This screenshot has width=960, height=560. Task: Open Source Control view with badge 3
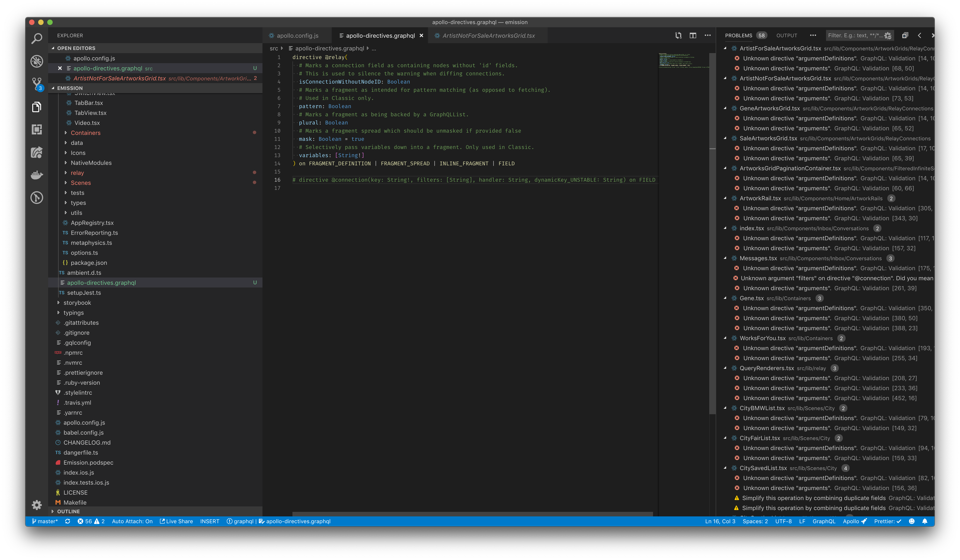click(37, 83)
